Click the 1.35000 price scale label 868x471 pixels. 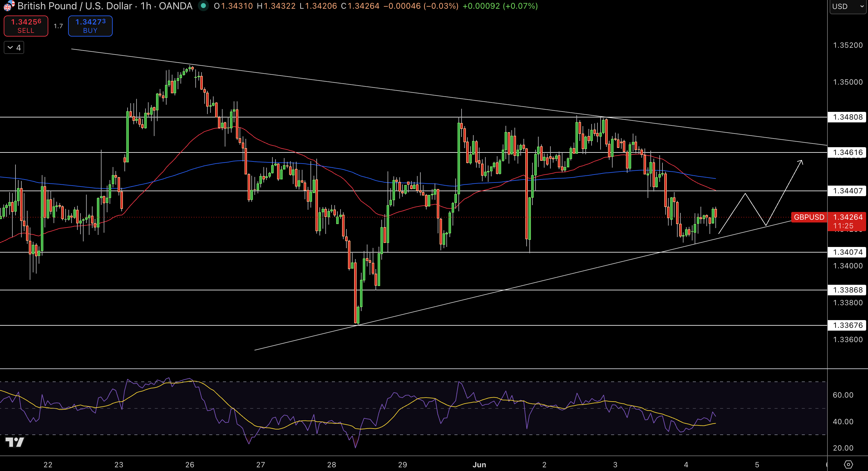(x=848, y=82)
